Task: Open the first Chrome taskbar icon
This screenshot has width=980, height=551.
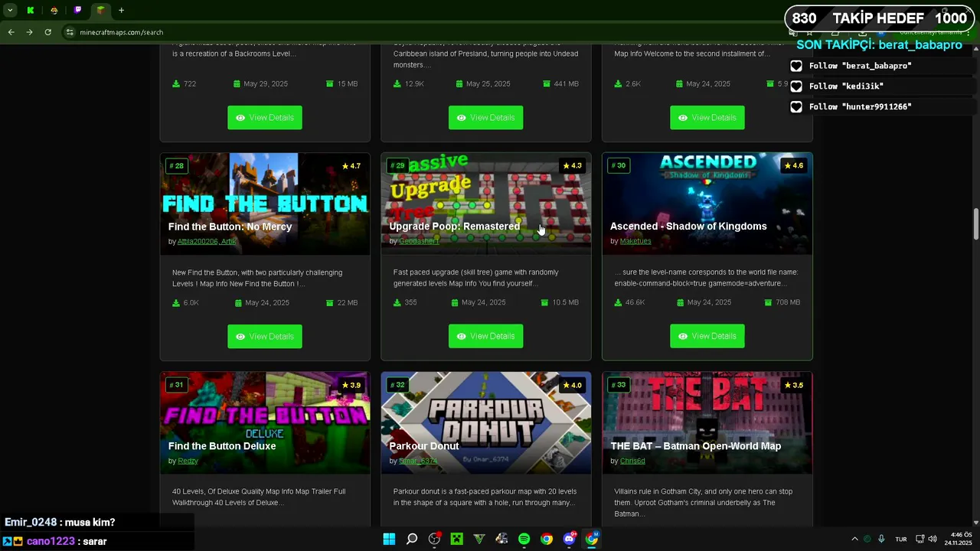Action: point(547,540)
